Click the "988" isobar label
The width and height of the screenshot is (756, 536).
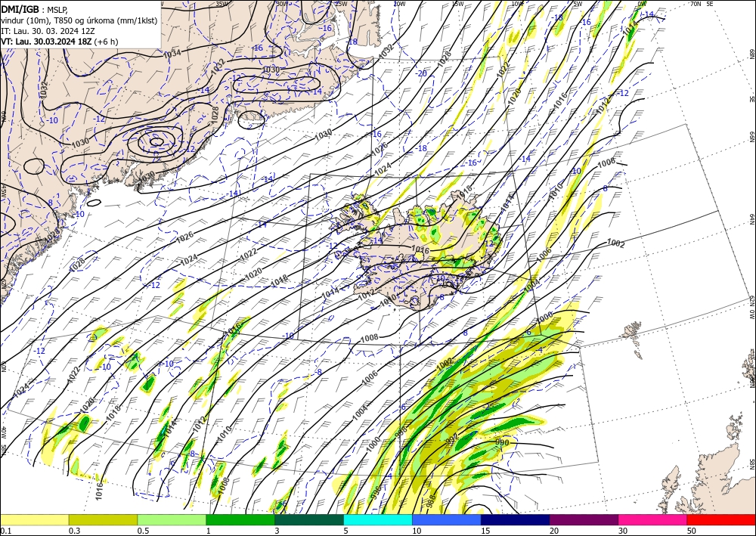click(x=432, y=500)
